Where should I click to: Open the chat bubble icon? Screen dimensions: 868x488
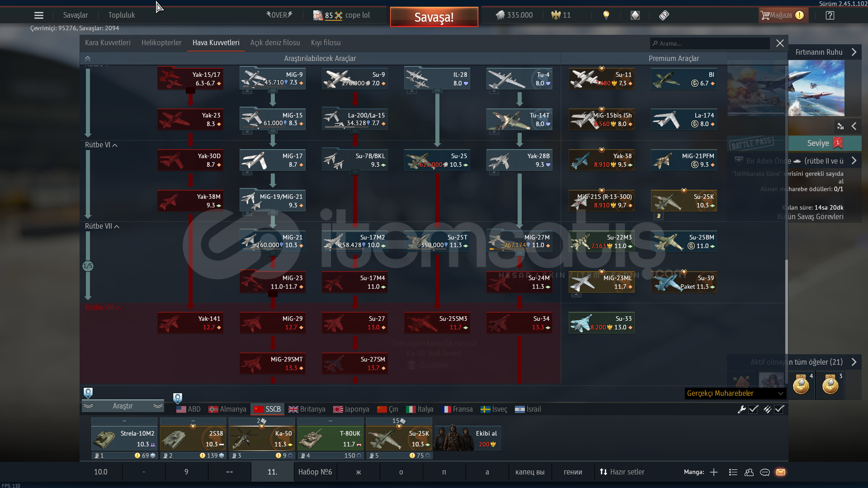point(765,472)
